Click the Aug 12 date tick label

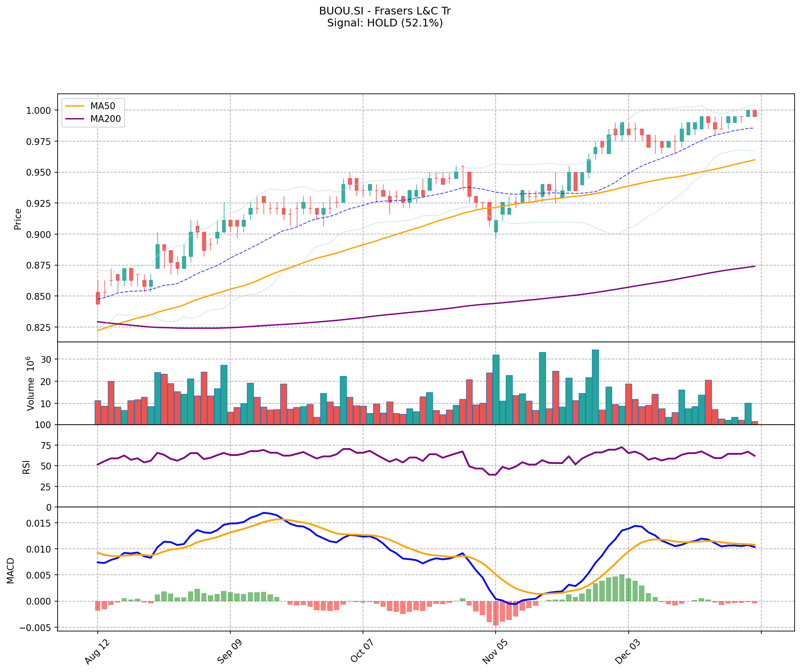[95, 651]
